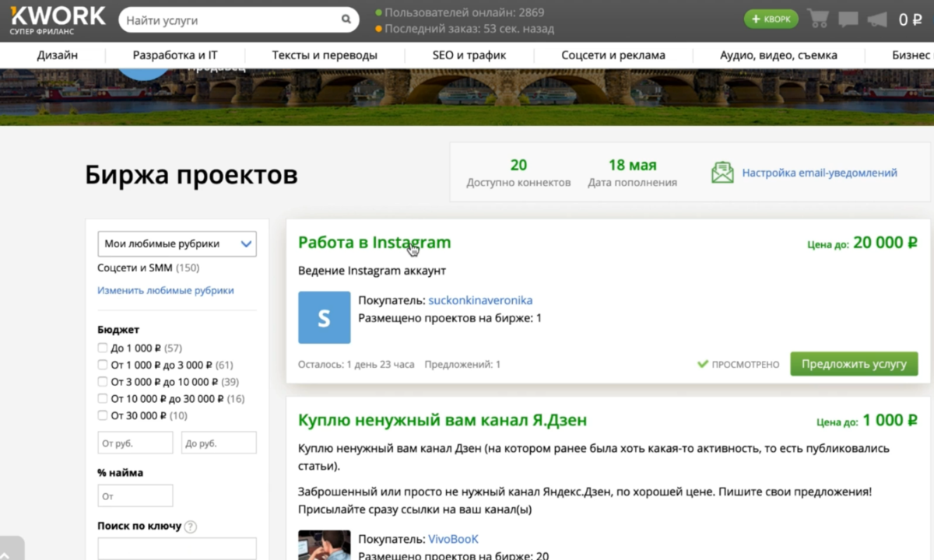Open buyer suckonkinaveronika profile link

[x=480, y=300]
